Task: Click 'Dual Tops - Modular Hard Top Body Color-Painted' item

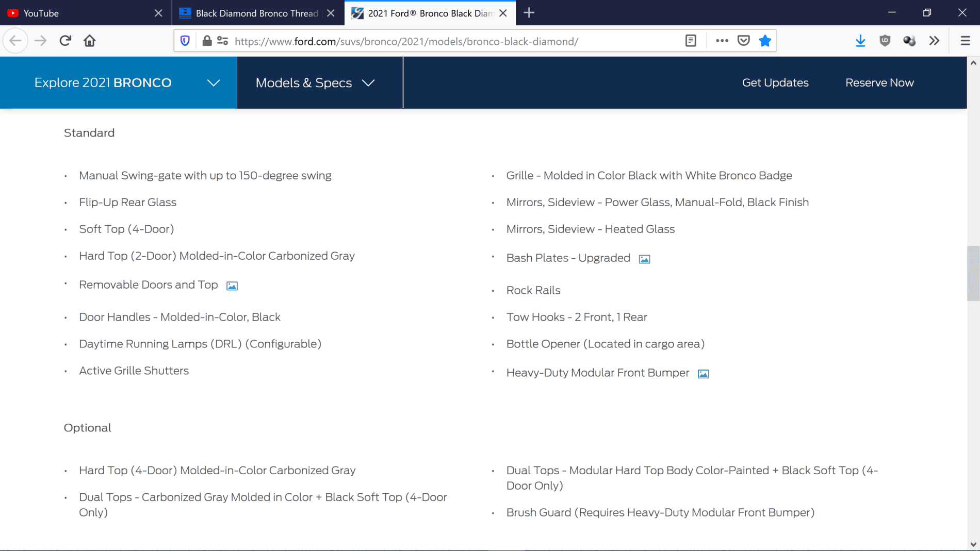Action: [692, 478]
